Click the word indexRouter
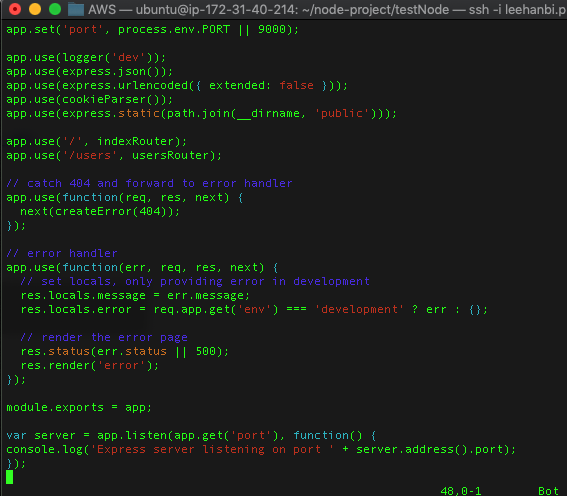 point(135,141)
